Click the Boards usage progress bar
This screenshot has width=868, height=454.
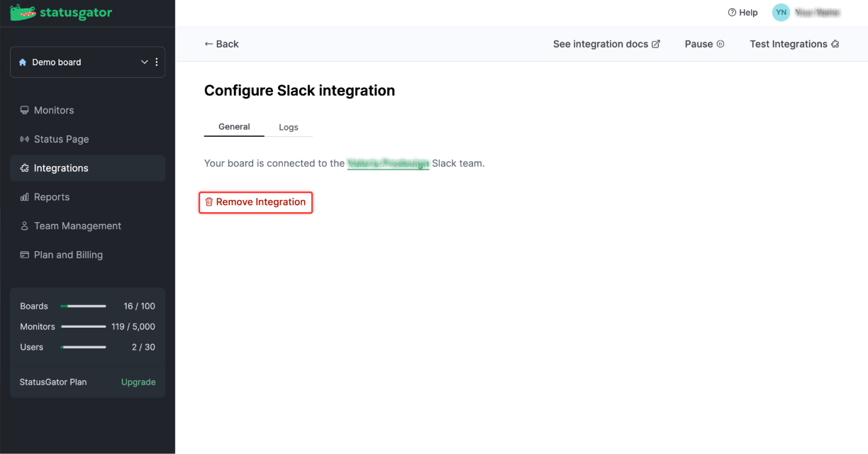[x=84, y=306]
